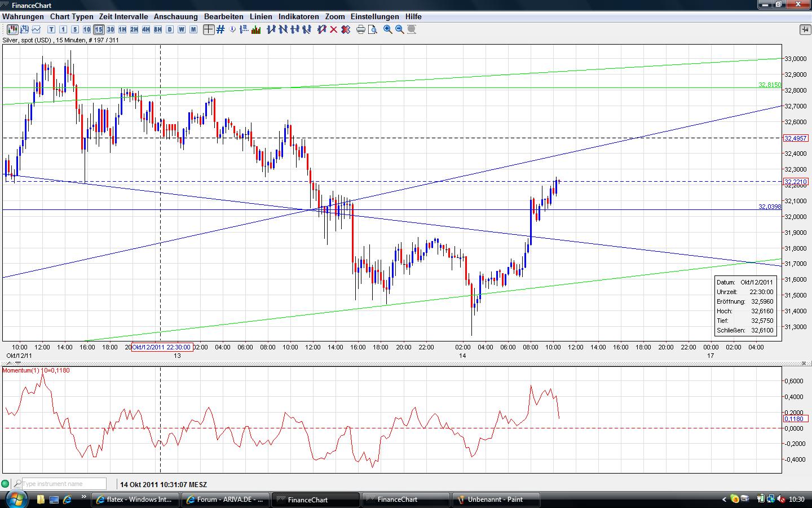Switch to the tick (T) interval
Viewport: 812px width, 508px height.
coord(51,29)
